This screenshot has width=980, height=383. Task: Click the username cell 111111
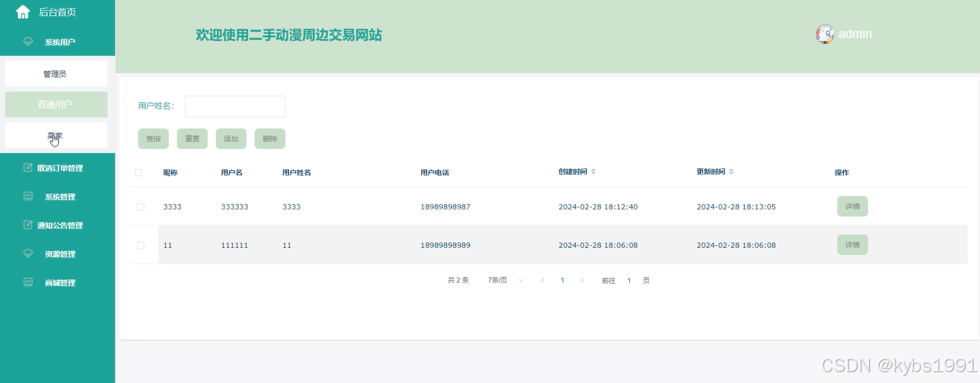point(234,245)
